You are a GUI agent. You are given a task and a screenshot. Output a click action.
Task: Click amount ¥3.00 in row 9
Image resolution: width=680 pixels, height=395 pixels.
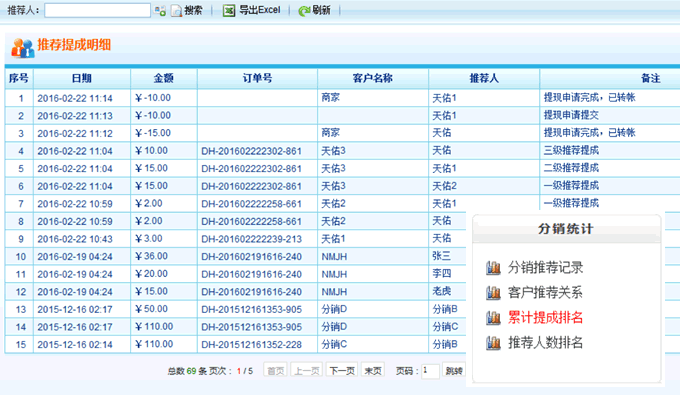click(x=149, y=239)
